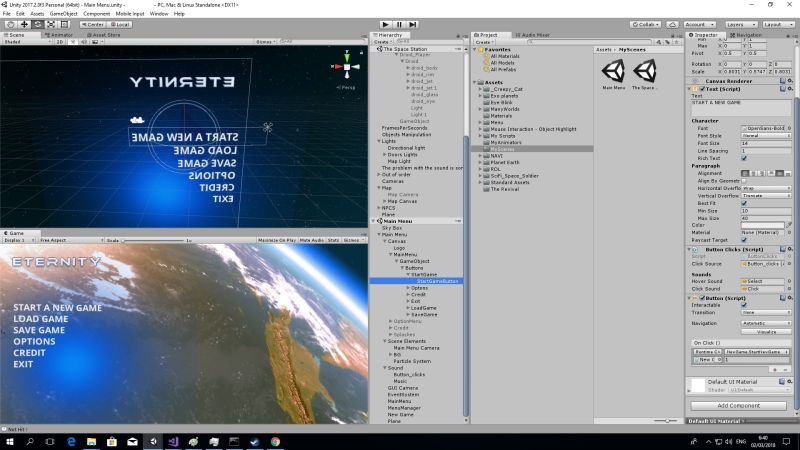Click the Play button

(386, 24)
